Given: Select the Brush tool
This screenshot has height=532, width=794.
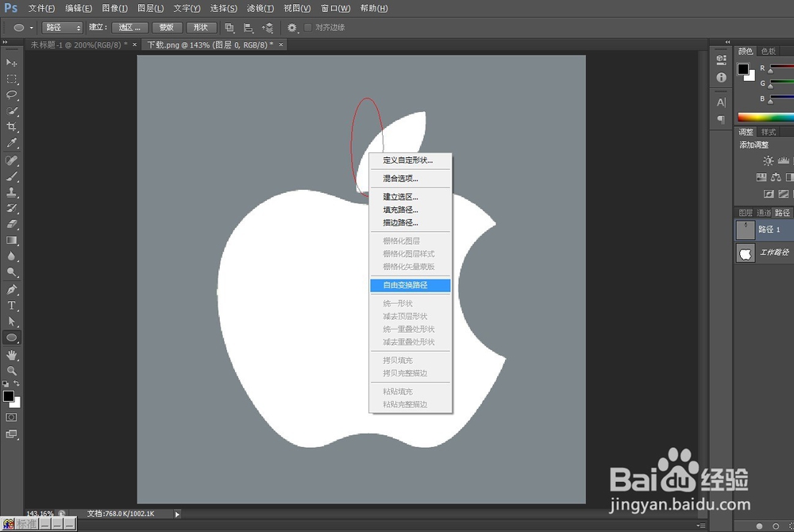Looking at the screenshot, I should coord(12,176).
